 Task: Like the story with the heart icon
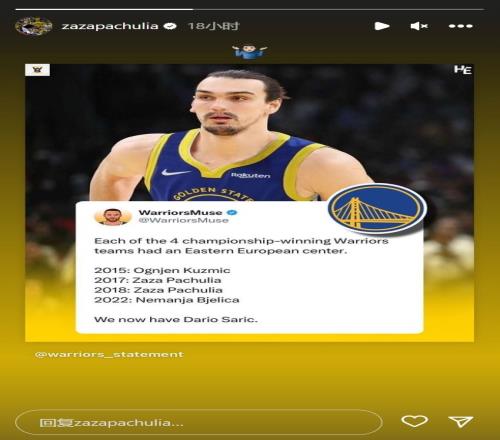[x=414, y=421]
